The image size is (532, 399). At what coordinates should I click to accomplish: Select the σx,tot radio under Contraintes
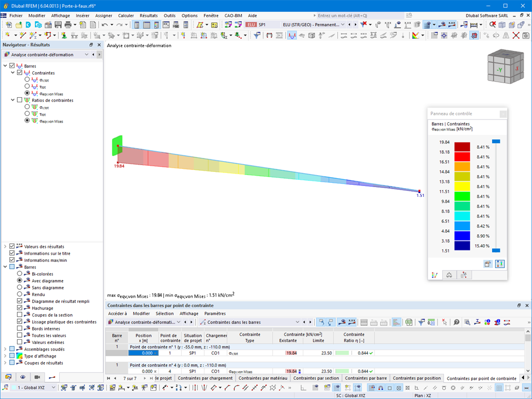(27, 79)
